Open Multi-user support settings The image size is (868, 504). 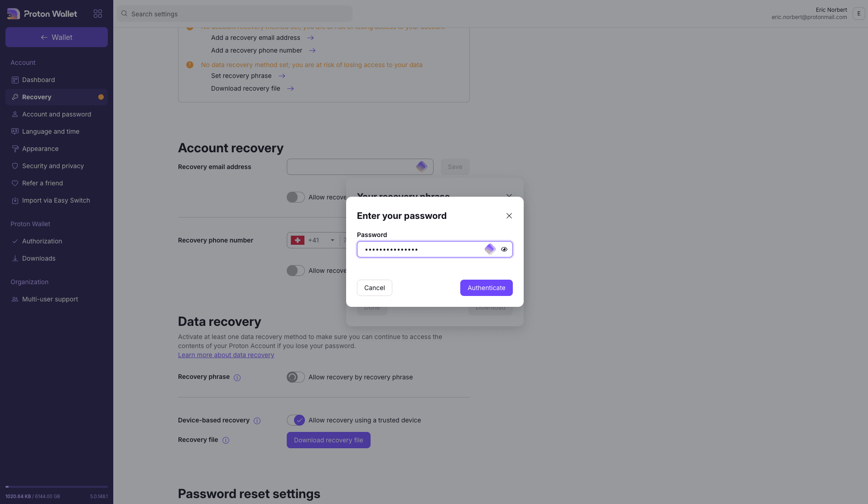49,299
